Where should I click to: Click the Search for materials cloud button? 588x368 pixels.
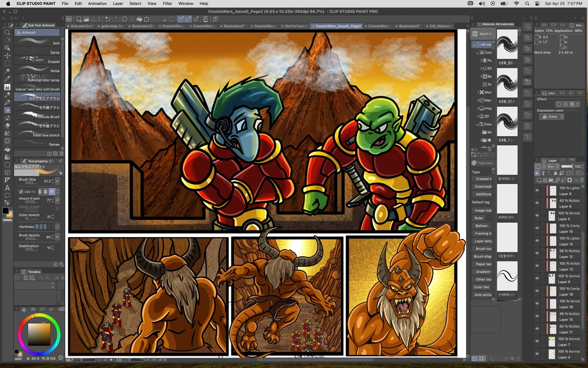tap(482, 34)
